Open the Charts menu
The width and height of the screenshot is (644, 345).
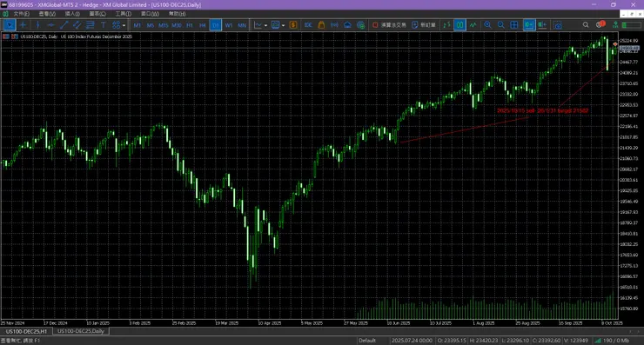point(97,14)
